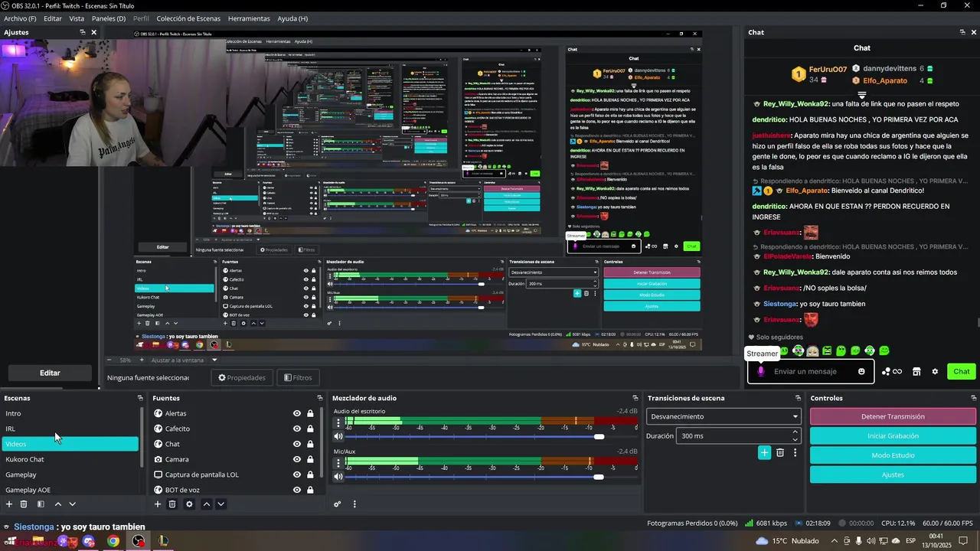Click Iniciar Grabación button
This screenshot has width=980, height=551.
coord(893,435)
